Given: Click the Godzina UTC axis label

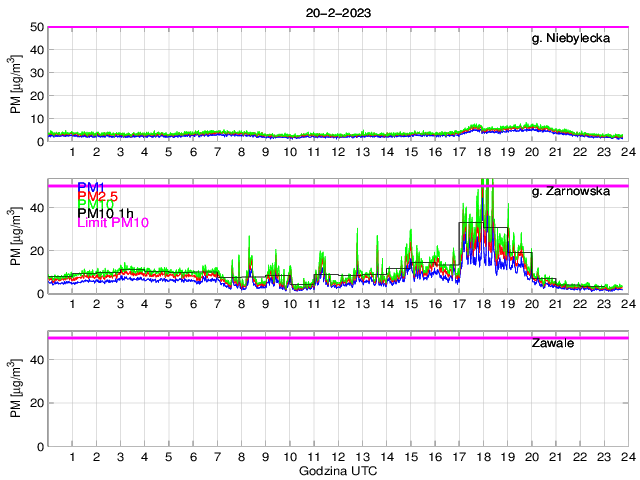Looking at the screenshot, I should [x=335, y=470].
